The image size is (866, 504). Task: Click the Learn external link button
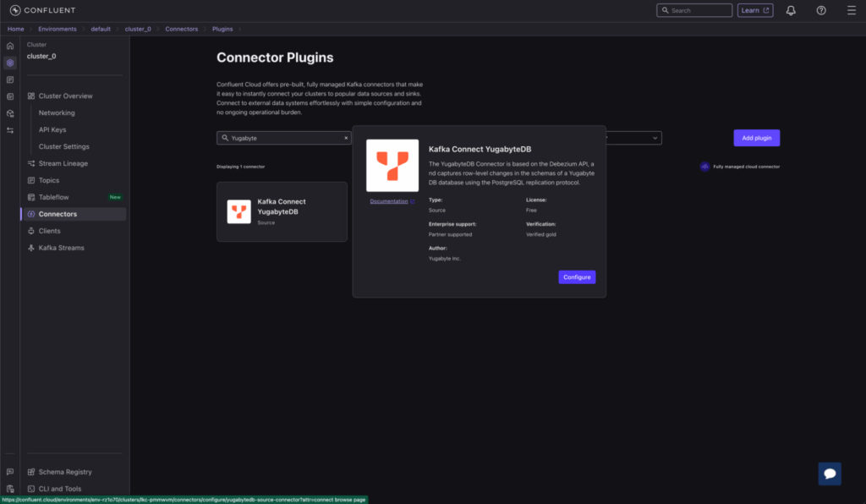(x=754, y=10)
